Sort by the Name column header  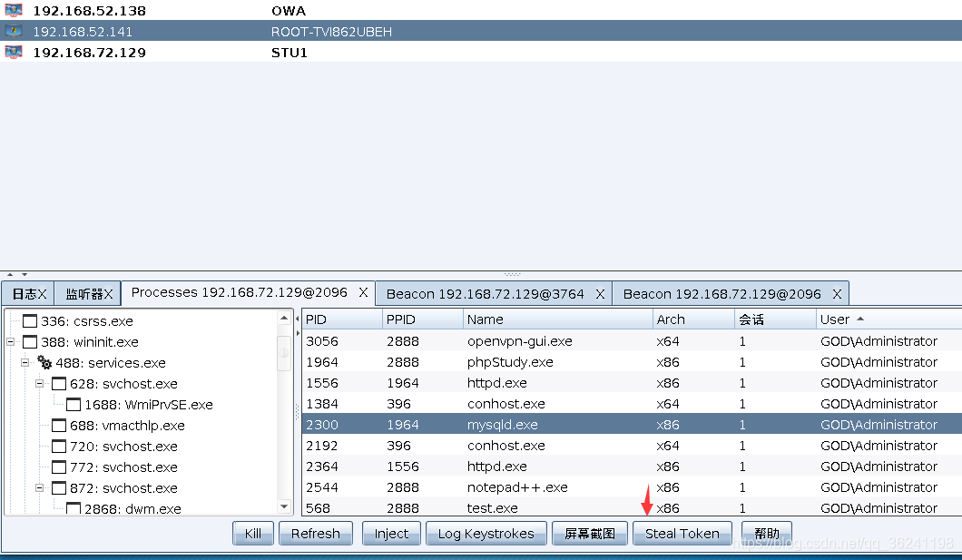click(x=558, y=319)
